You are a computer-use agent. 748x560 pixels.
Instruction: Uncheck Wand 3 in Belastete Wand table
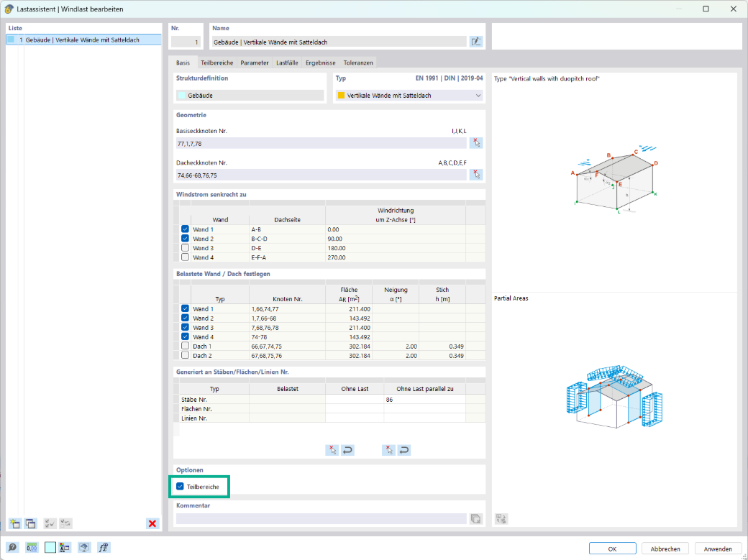[x=185, y=327]
